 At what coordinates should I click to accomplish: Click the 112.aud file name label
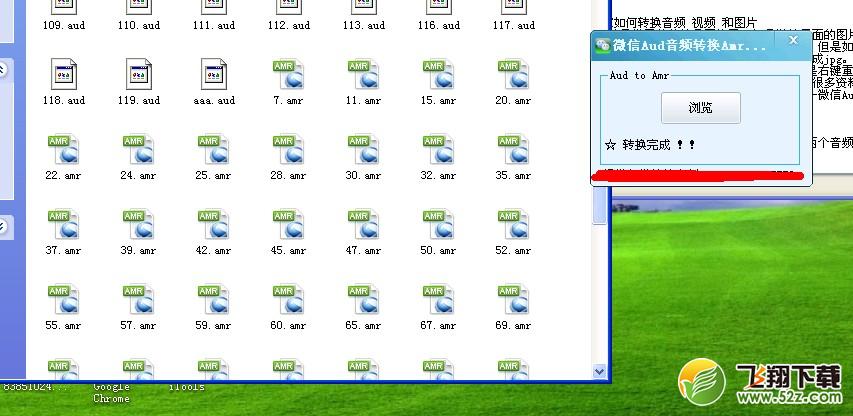(289, 25)
